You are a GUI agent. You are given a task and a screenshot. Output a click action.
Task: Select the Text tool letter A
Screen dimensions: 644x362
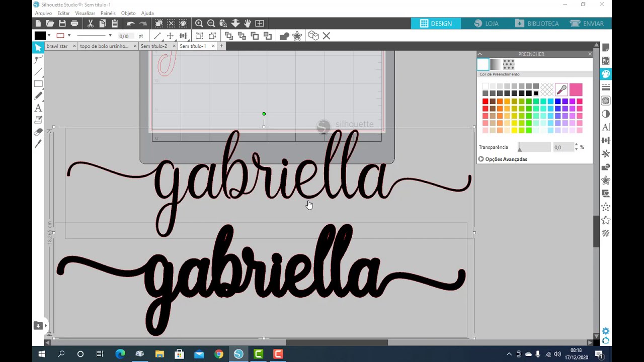click(x=38, y=108)
